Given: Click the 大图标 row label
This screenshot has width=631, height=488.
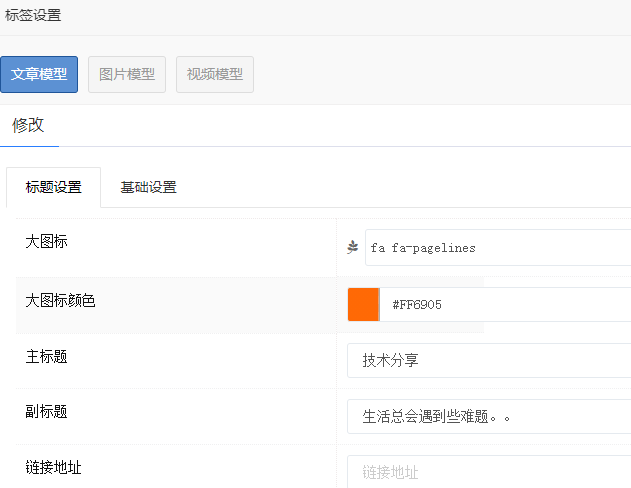Looking at the screenshot, I should (46, 242).
